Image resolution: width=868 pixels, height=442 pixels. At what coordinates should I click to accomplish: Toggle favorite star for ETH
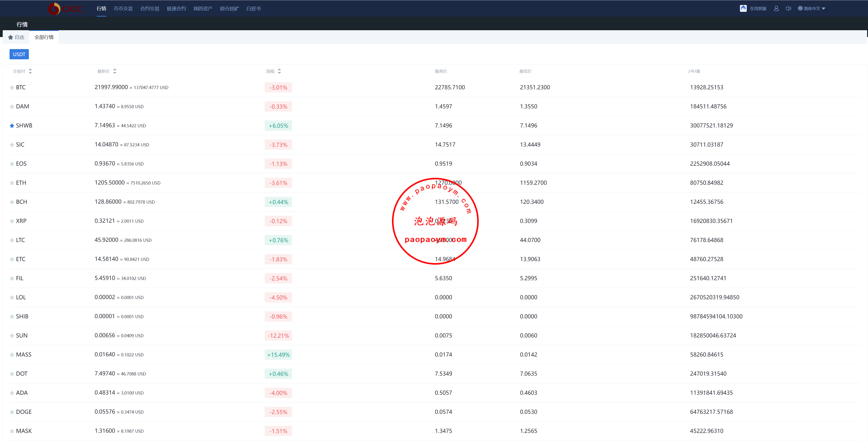coord(12,183)
